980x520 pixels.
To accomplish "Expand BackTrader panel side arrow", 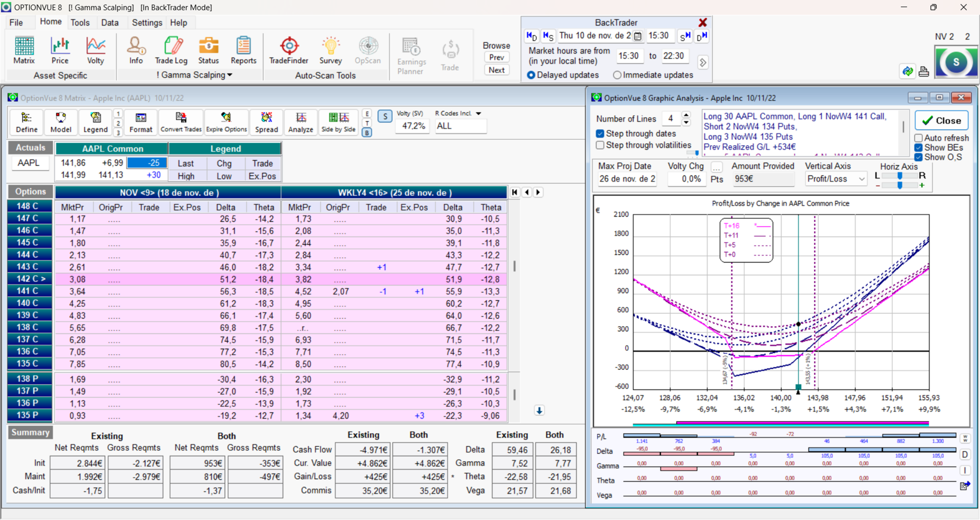I will point(703,62).
